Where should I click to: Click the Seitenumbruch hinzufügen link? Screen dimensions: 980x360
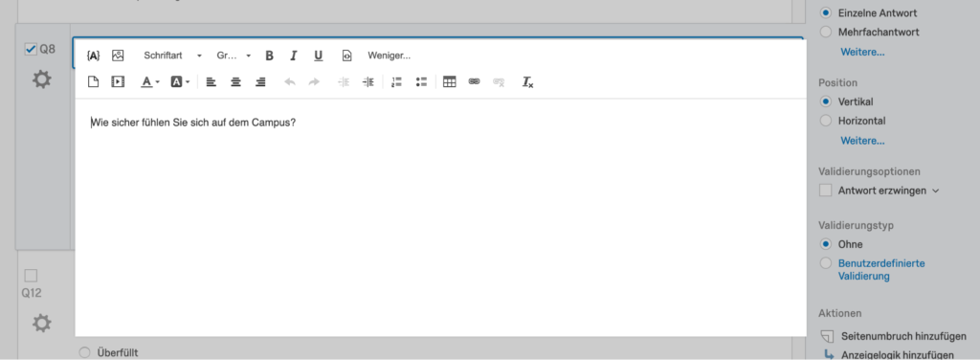point(903,336)
